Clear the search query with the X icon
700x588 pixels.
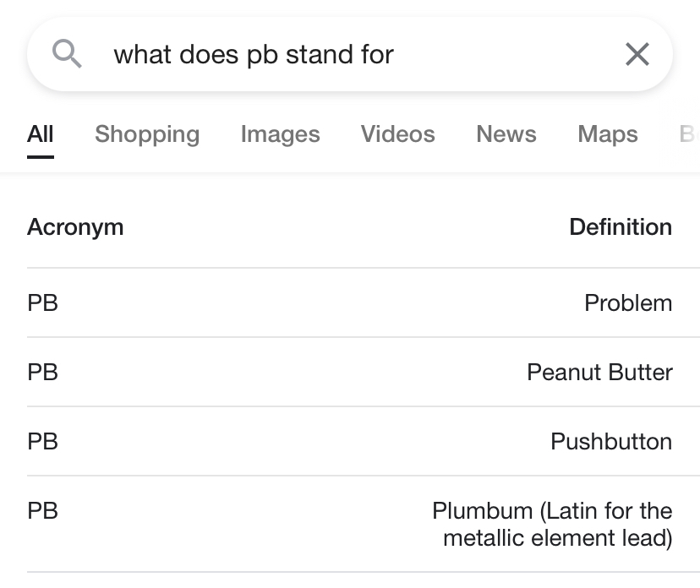coord(637,53)
